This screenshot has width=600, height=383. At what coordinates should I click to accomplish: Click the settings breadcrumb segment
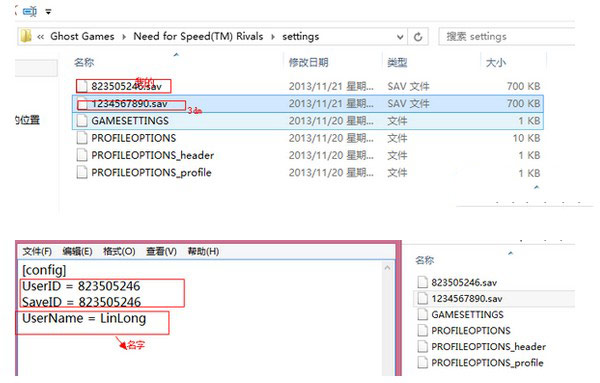pos(300,37)
